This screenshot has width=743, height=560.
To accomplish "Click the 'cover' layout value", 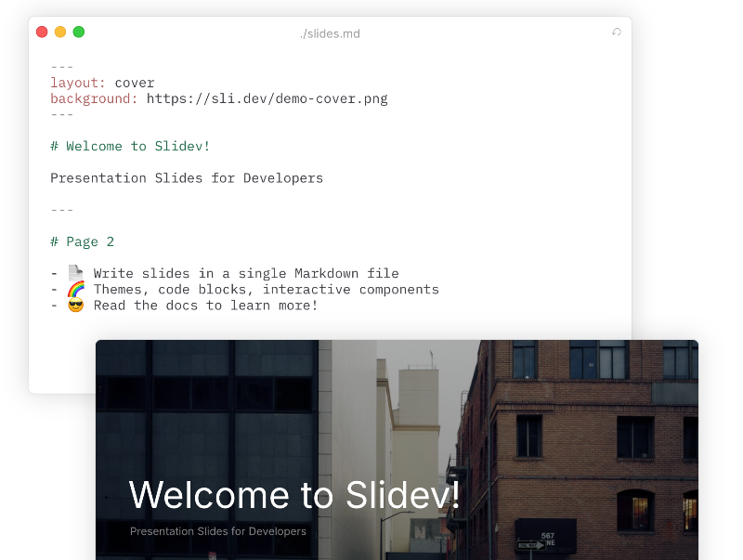I will tap(135, 83).
